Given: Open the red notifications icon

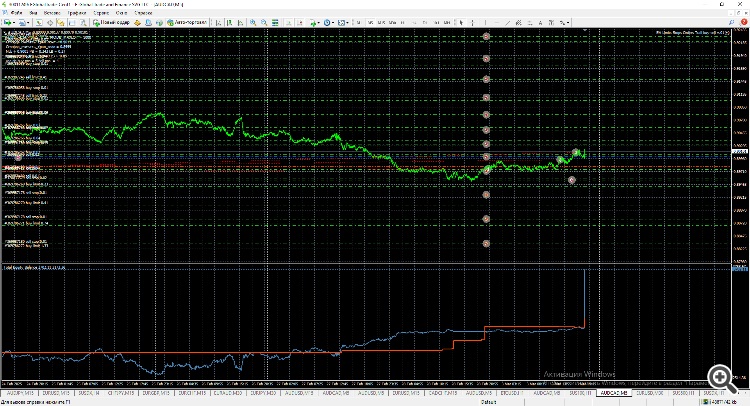Looking at the screenshot, I should point(744,22).
